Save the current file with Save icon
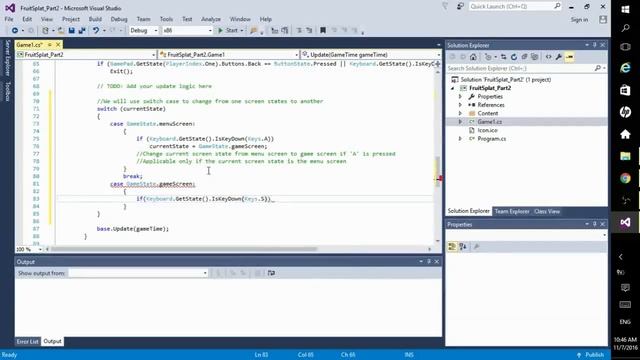The width and height of the screenshot is (640, 360). [71, 31]
